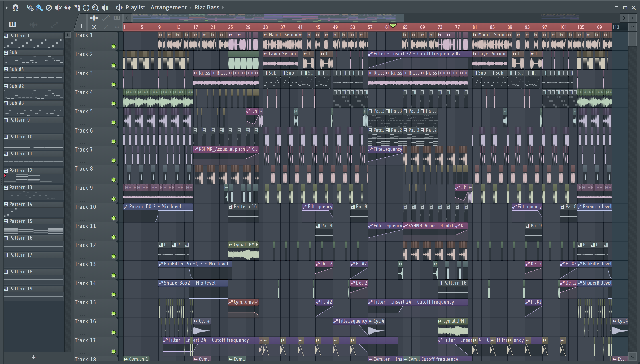
Task: Mute Track 7 with its green LED
Action: click(114, 161)
